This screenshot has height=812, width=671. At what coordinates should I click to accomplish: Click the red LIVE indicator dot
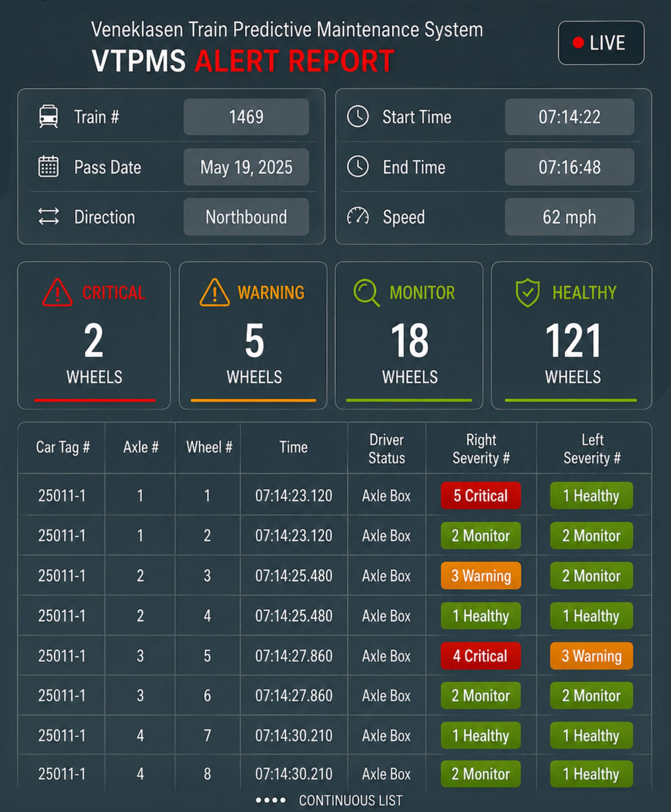tap(578, 43)
